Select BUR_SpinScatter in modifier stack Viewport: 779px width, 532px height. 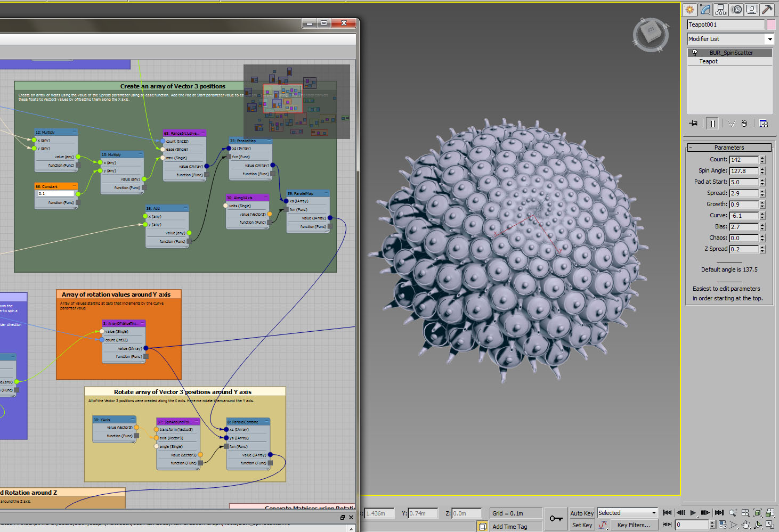click(731, 53)
